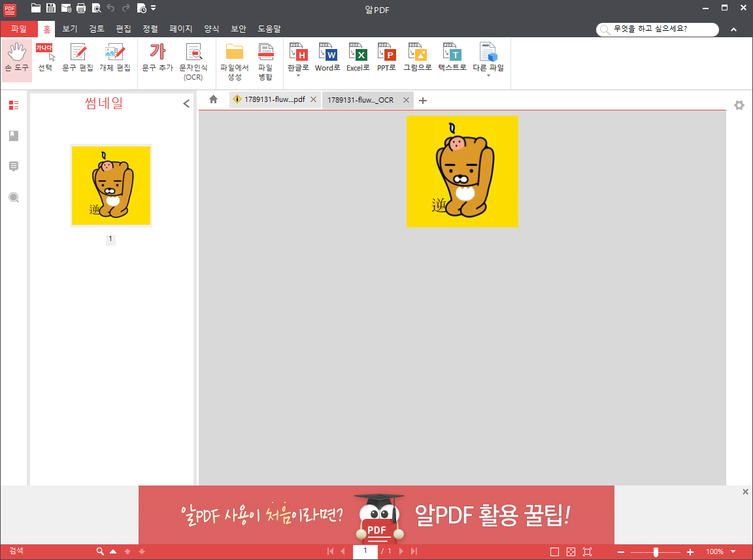Open viewer settings gear icon
753x560 pixels.
(739, 105)
